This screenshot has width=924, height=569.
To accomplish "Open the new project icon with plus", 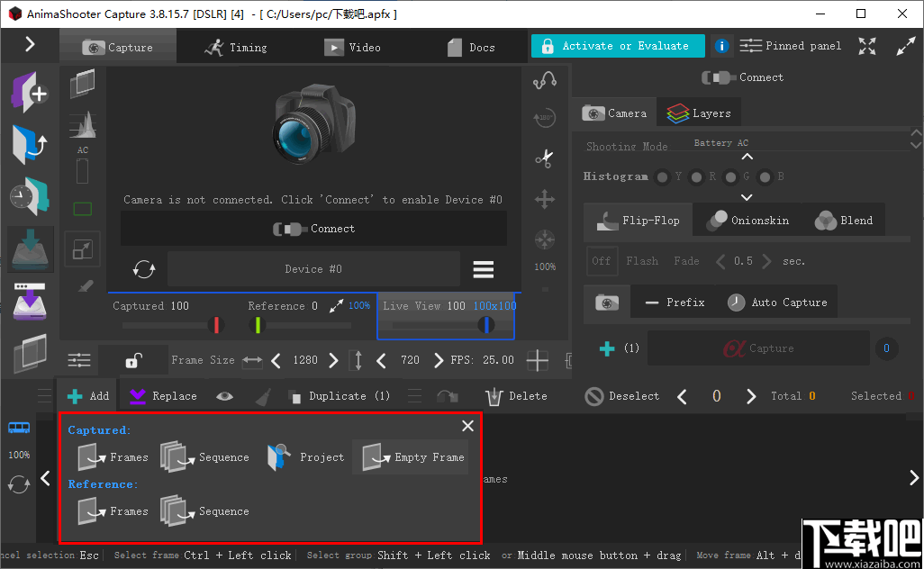I will [30, 93].
